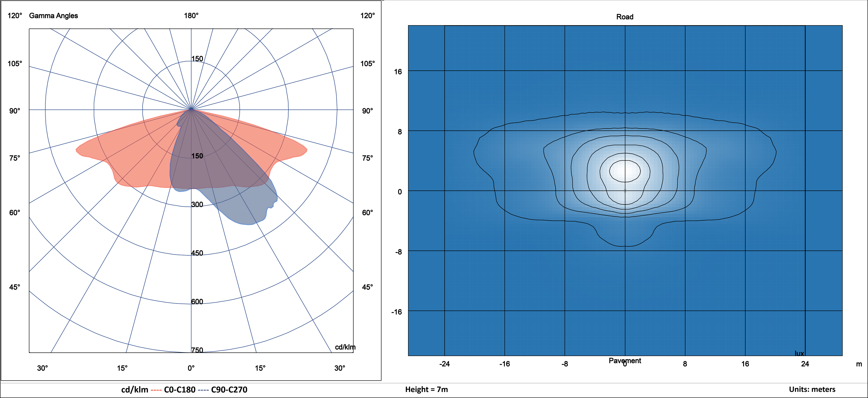Click the cd/klm label inside polar plot

(345, 347)
